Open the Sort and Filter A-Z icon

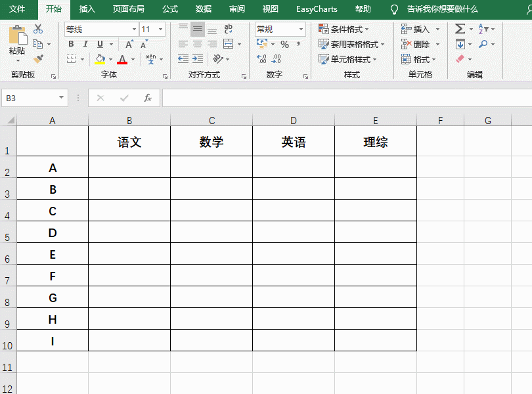(483, 29)
